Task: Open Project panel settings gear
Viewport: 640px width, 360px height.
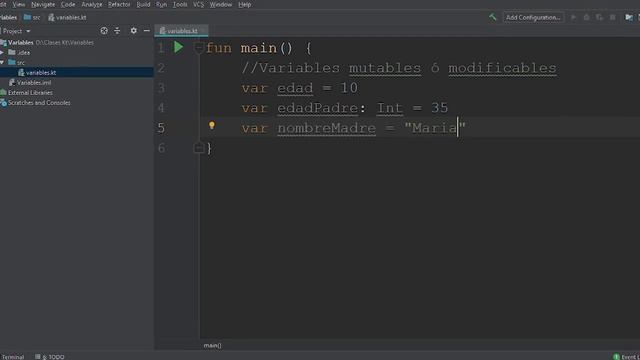Action: [133, 31]
